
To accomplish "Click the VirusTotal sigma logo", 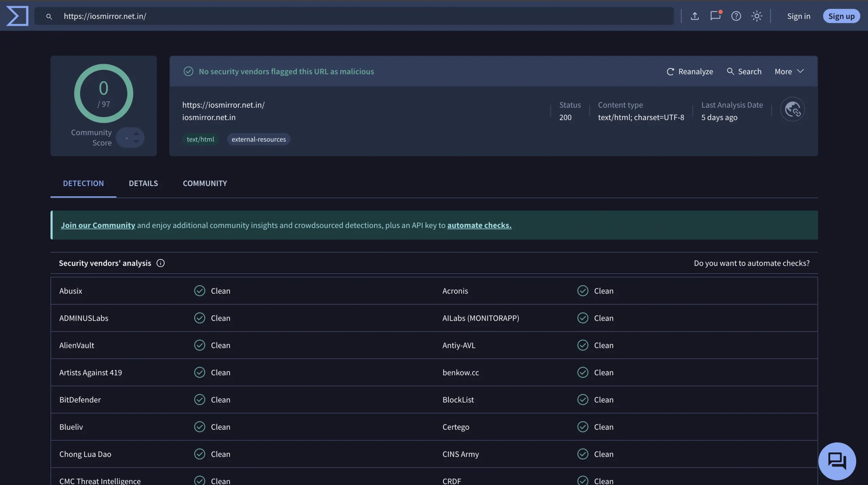I will click(x=17, y=16).
